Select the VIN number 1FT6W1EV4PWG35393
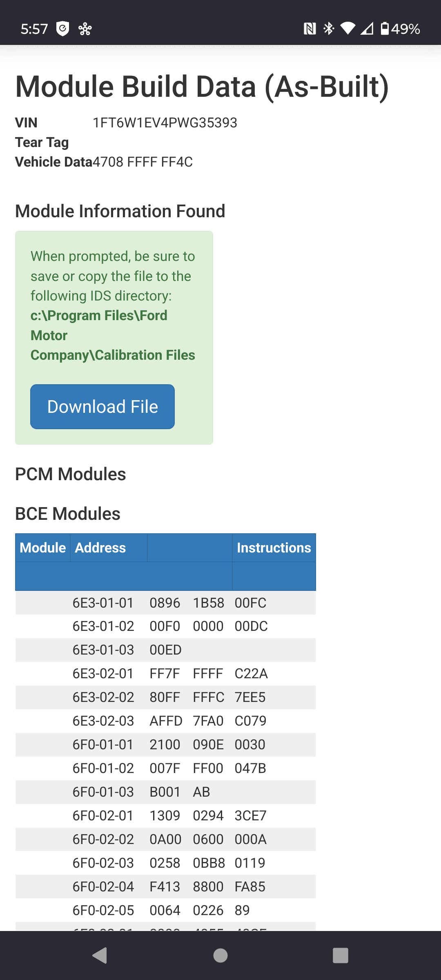 165,122
